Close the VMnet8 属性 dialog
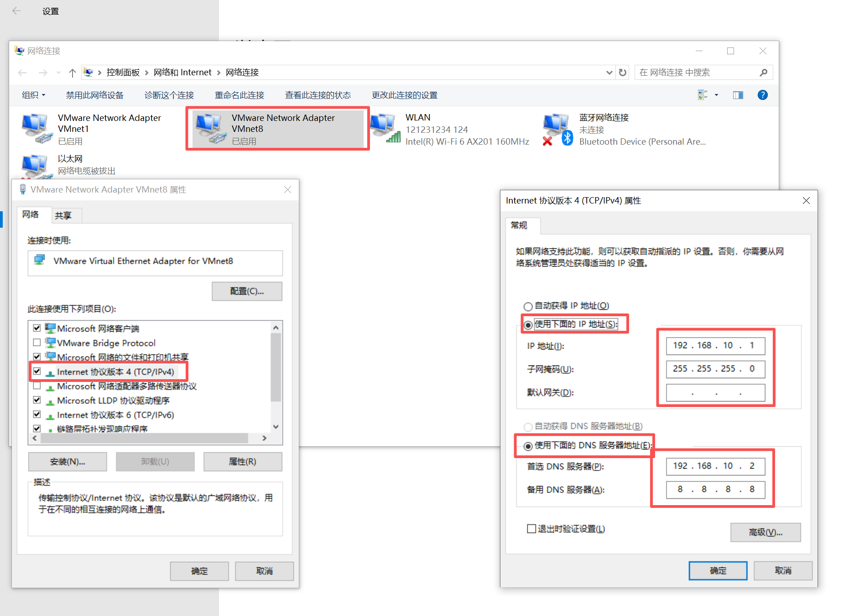The image size is (854, 616). click(287, 189)
